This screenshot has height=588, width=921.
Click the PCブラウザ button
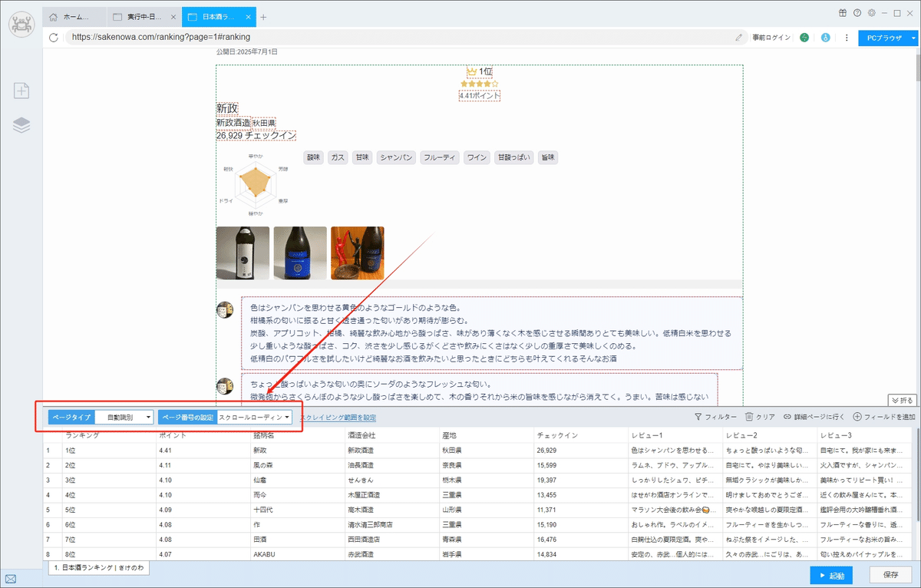tap(884, 37)
